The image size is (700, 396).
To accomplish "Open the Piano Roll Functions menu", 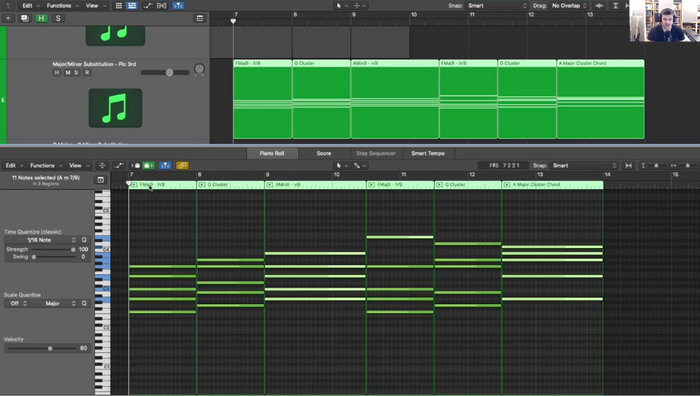I will click(x=46, y=166).
